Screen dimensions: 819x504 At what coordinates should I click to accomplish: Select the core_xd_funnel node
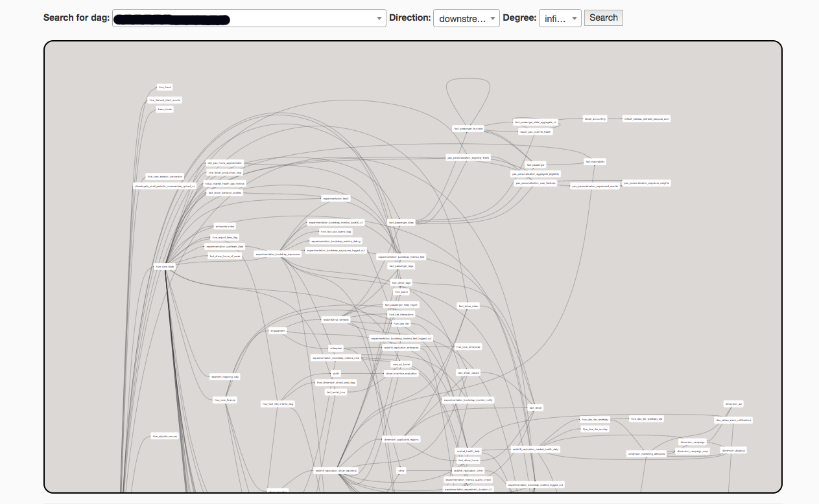401,364
